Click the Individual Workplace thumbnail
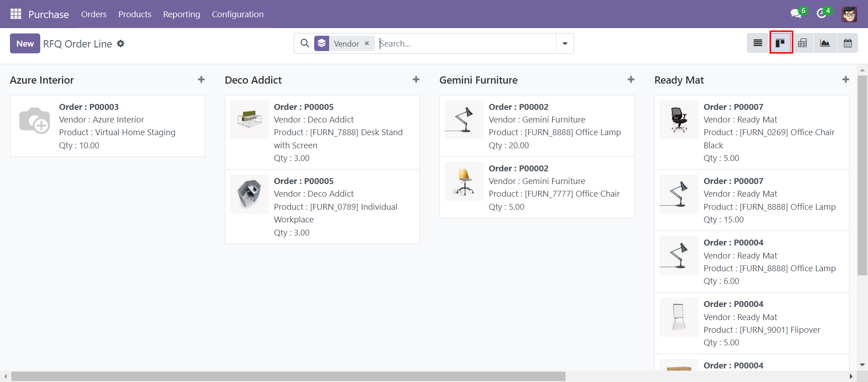The width and height of the screenshot is (868, 382). [250, 194]
